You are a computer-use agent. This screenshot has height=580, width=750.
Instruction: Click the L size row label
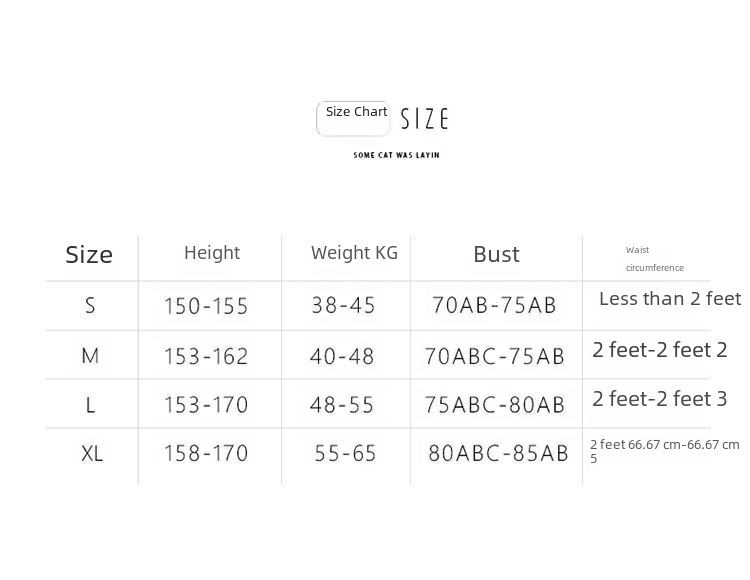click(90, 405)
